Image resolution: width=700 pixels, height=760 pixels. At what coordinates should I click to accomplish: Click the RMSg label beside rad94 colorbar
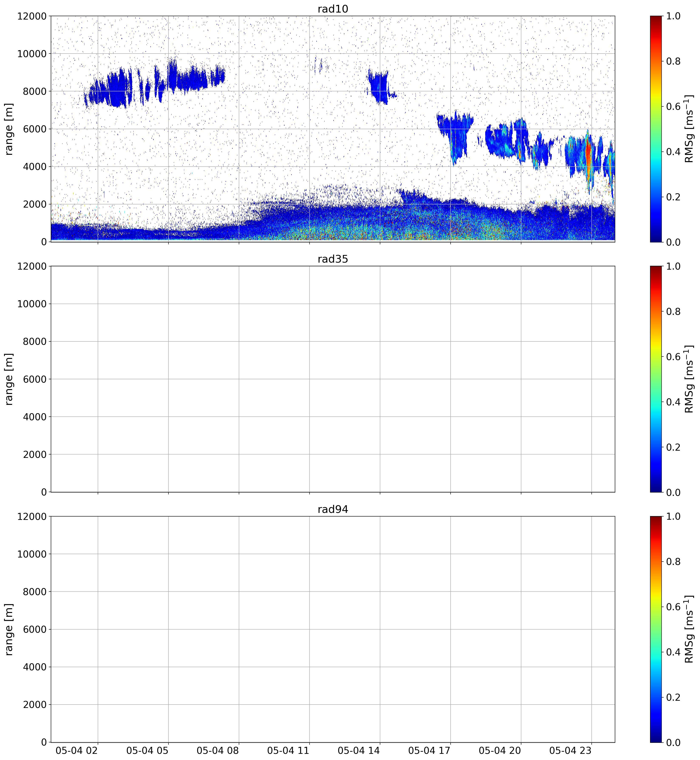pyautogui.click(x=689, y=629)
